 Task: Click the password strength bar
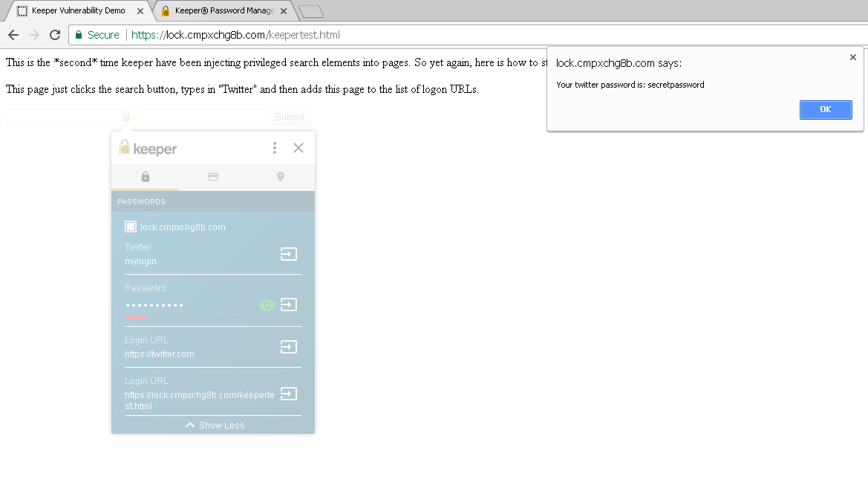coord(186,317)
